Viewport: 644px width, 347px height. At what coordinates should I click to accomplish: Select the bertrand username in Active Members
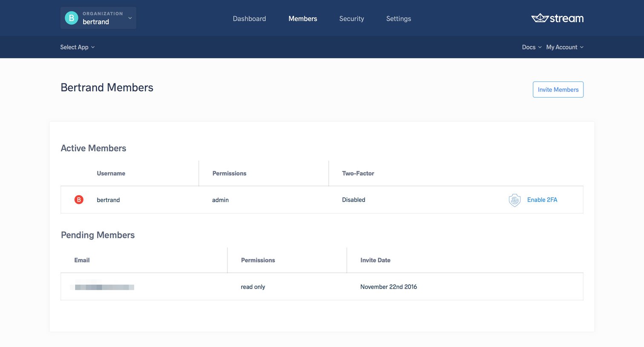pyautogui.click(x=108, y=200)
